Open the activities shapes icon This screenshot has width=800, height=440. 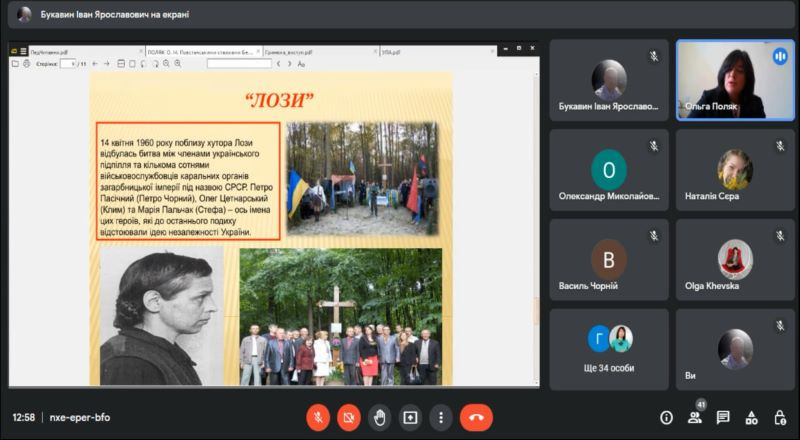coord(752,418)
